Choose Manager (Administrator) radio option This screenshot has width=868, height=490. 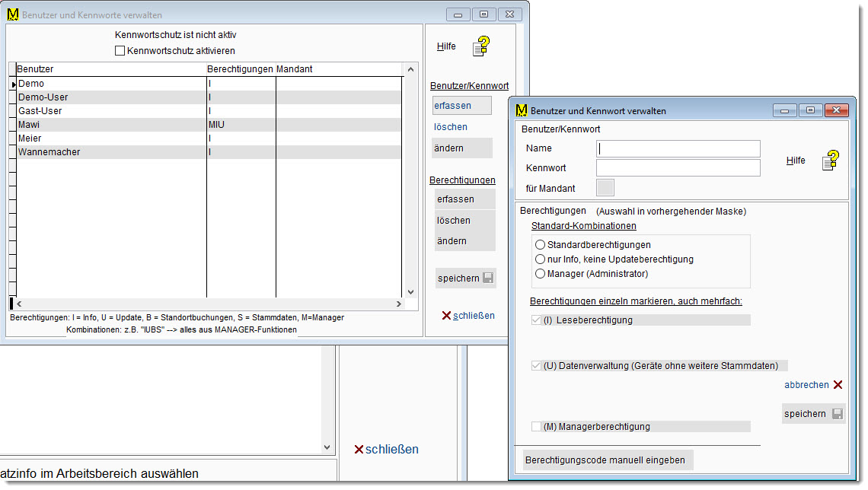(x=541, y=274)
